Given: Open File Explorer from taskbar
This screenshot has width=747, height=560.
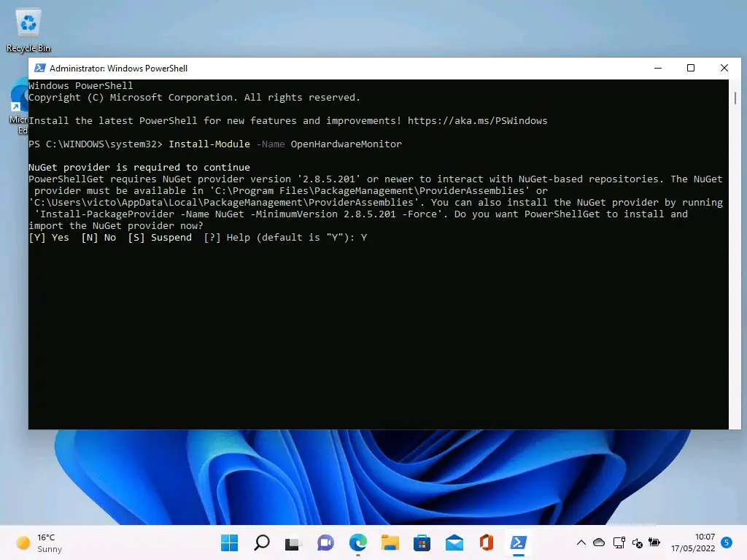Looking at the screenshot, I should [x=390, y=542].
